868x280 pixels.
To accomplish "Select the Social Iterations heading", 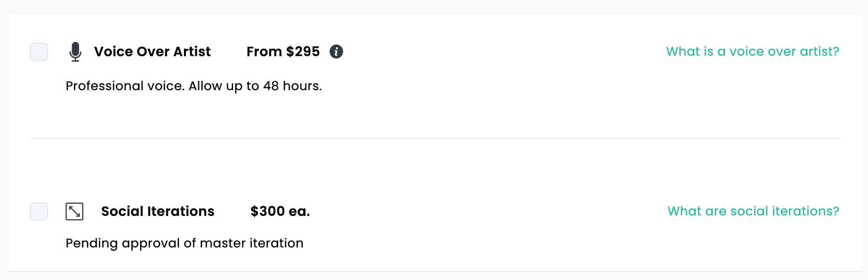I will click(158, 211).
